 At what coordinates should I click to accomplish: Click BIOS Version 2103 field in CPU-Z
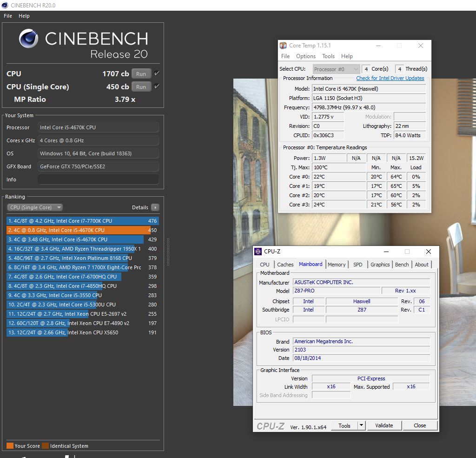click(361, 350)
